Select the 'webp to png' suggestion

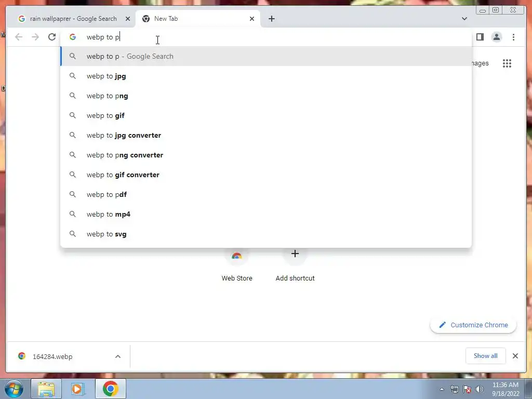(266, 96)
